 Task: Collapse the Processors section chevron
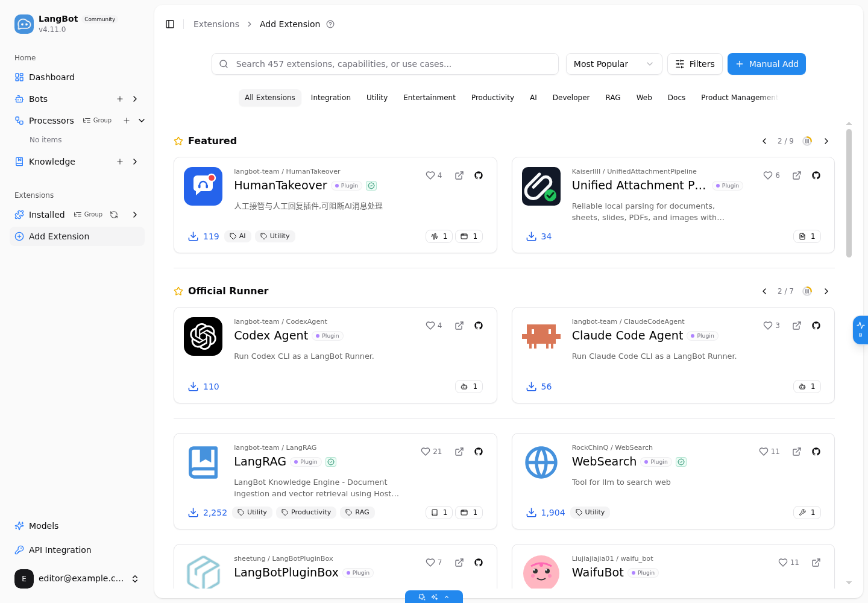142,121
